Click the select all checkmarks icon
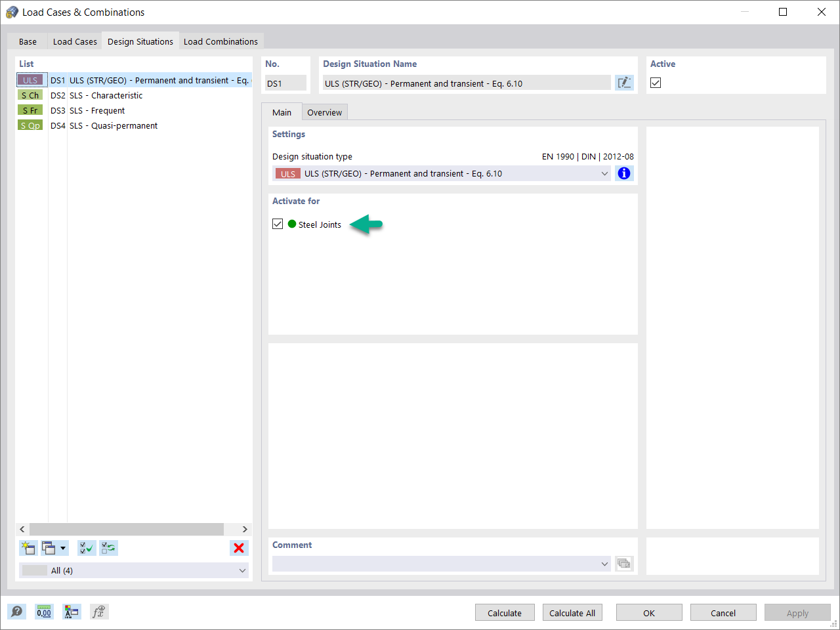The image size is (840, 630). 86,548
